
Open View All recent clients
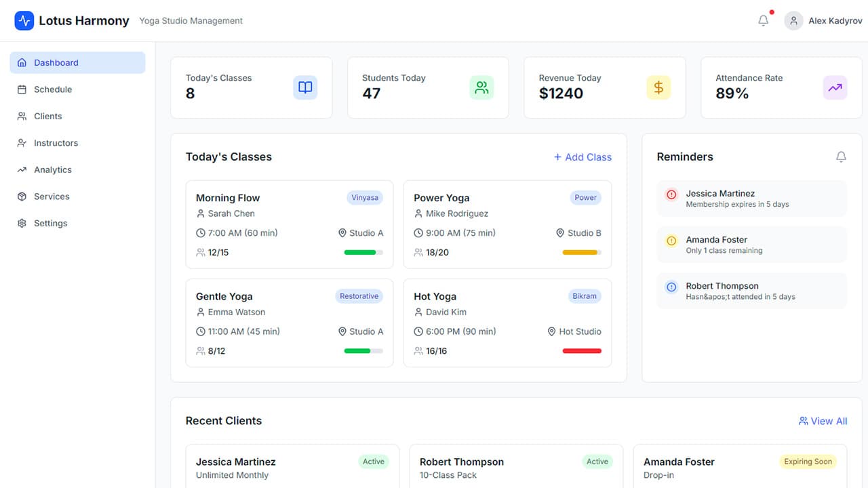tap(823, 421)
